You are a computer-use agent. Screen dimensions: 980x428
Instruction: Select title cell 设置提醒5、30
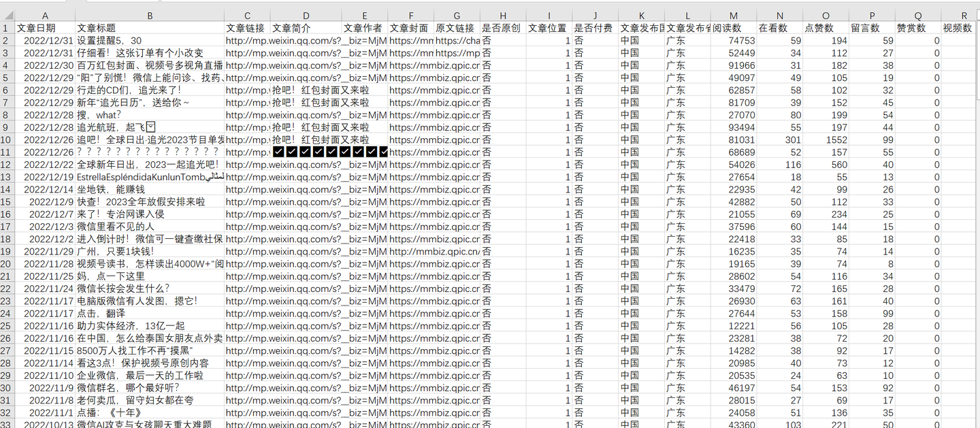150,40
